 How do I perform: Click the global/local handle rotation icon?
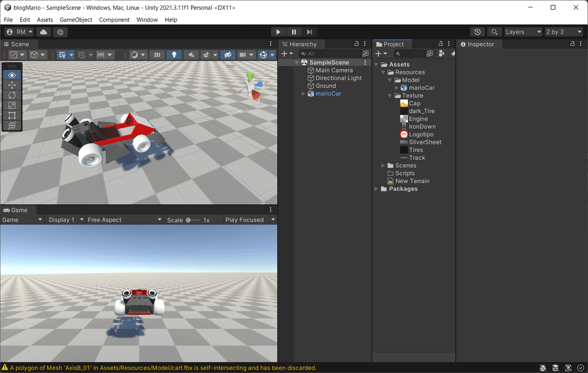pyautogui.click(x=38, y=55)
